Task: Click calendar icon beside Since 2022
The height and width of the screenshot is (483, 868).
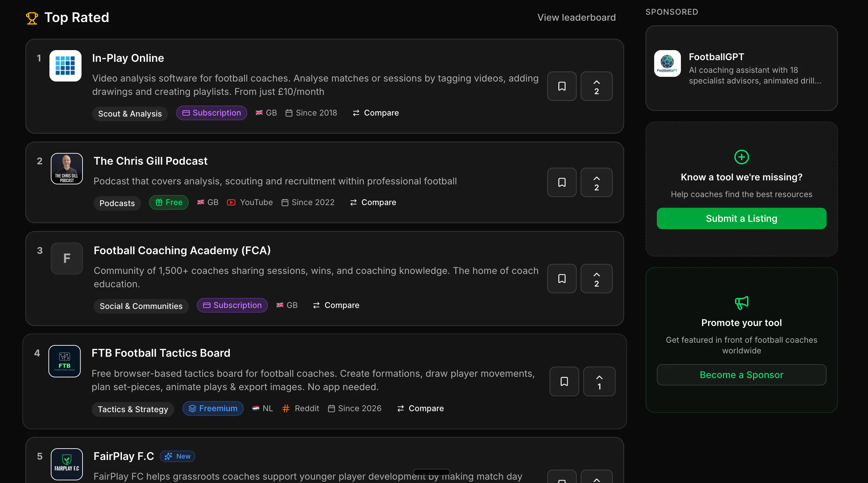Action: [x=285, y=202]
